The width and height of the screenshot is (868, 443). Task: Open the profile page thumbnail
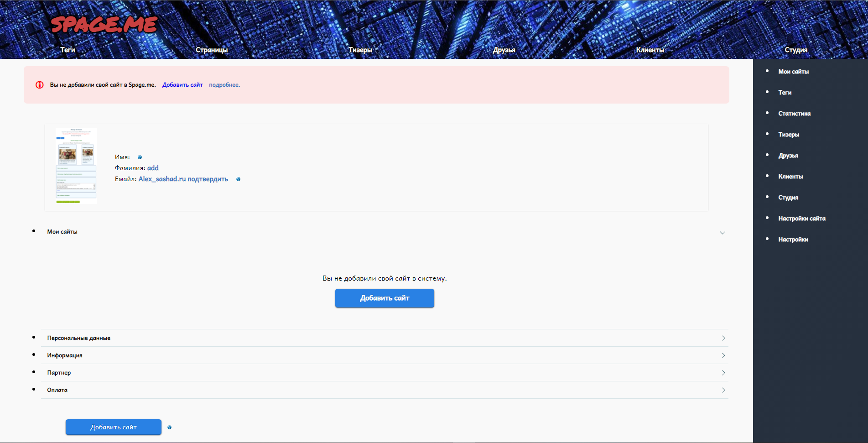click(76, 166)
